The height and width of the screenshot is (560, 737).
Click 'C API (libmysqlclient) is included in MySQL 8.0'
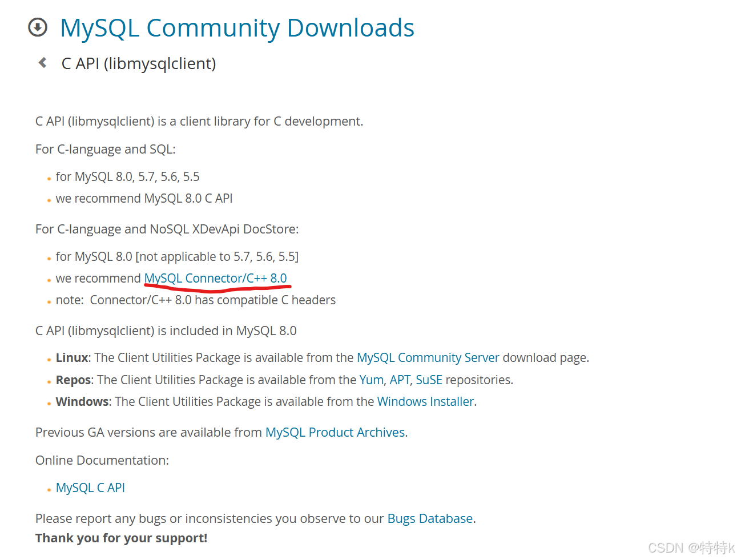coord(166,331)
